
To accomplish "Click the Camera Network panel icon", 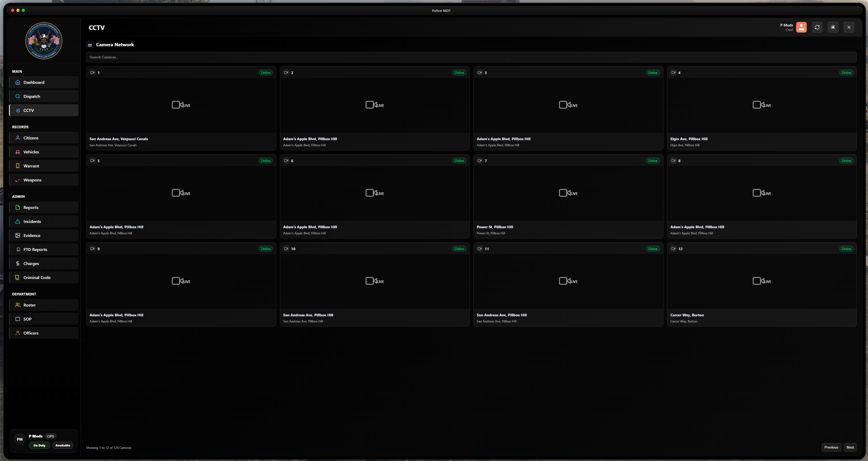I will pos(90,45).
